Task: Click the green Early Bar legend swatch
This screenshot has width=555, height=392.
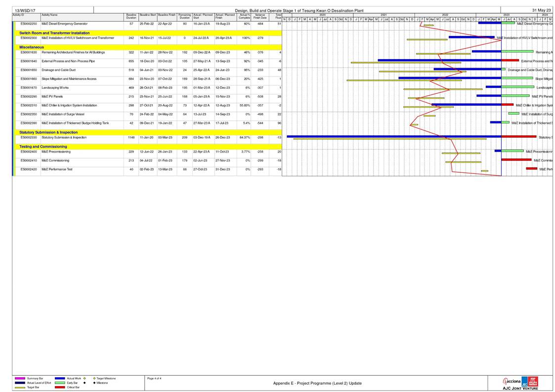Action: [x=60, y=383]
